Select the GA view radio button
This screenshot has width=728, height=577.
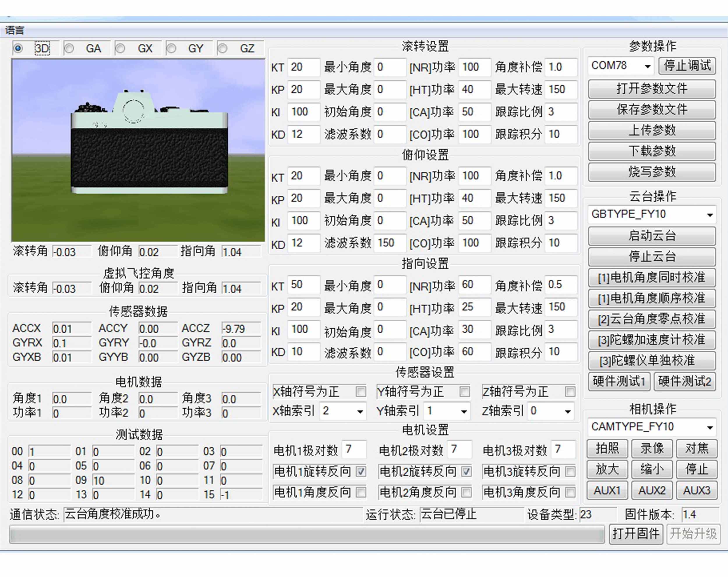pos(69,49)
